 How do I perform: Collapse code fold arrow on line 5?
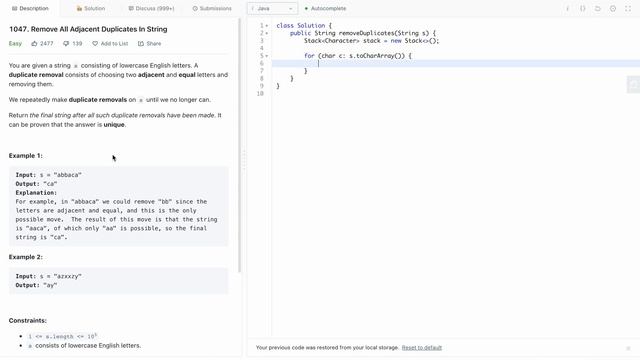coord(267,56)
